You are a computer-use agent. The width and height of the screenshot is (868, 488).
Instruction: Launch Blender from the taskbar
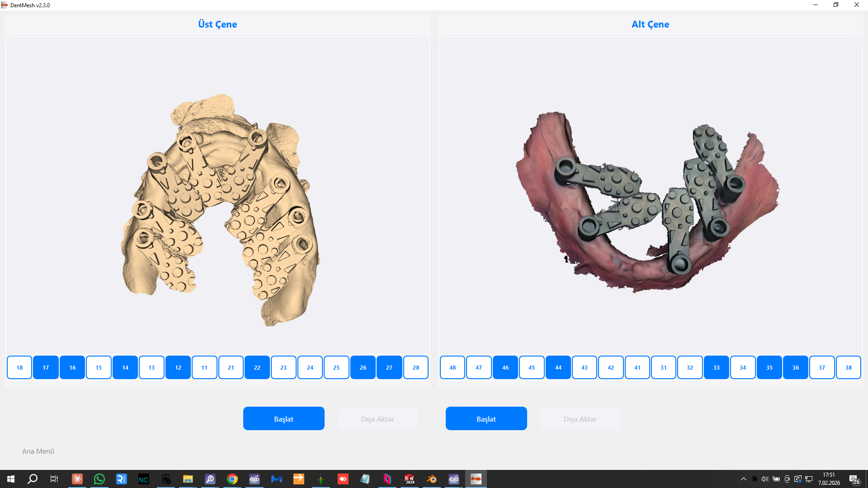(431, 479)
